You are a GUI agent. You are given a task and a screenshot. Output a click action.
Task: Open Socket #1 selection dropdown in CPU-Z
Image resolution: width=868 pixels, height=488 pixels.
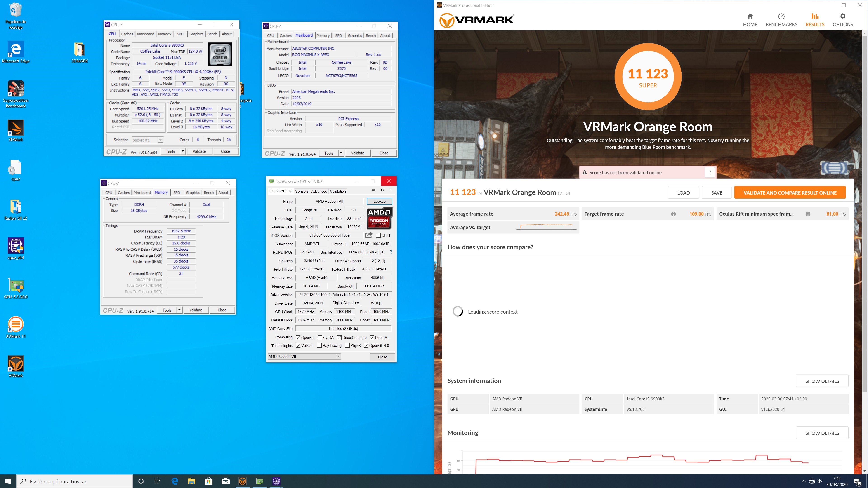pos(147,140)
